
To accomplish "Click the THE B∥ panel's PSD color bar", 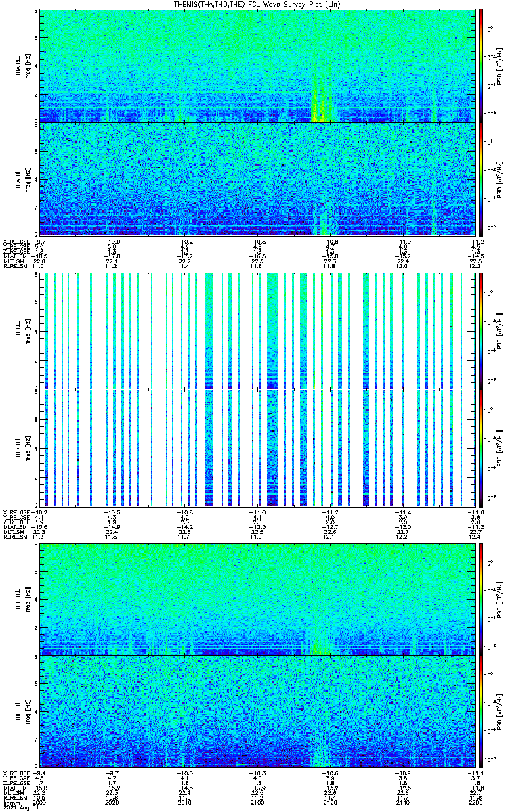I will click(481, 711).
